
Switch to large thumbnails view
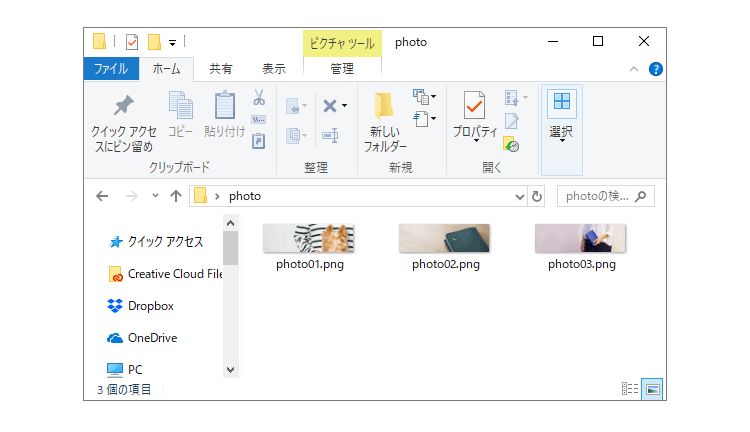[652, 389]
